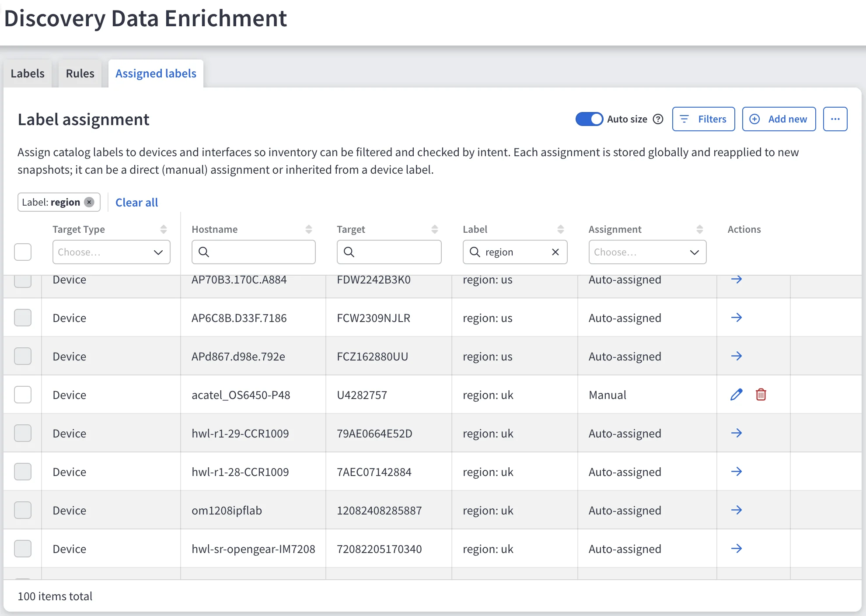Switch to the Rules tab
The image size is (866, 616).
pos(80,73)
